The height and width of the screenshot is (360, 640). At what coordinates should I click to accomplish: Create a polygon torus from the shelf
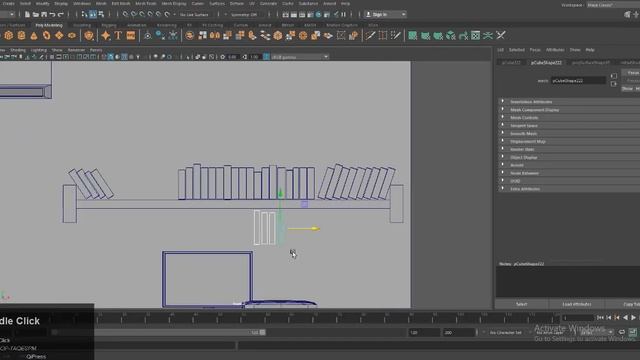coord(47,36)
